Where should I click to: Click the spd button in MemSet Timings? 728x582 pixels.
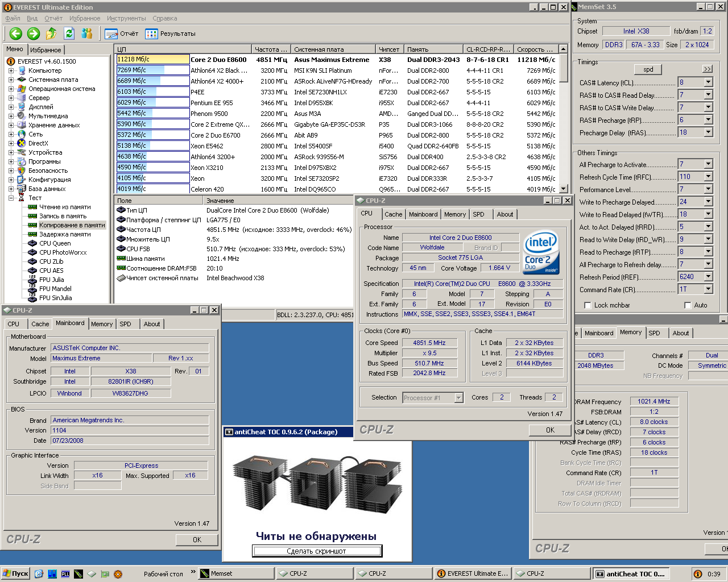(x=648, y=69)
